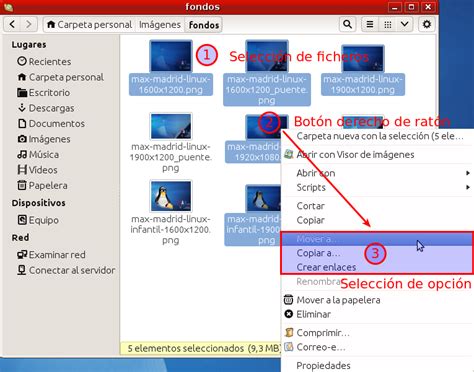
Task: Choose Propiedades in the context menu
Action: point(378,366)
